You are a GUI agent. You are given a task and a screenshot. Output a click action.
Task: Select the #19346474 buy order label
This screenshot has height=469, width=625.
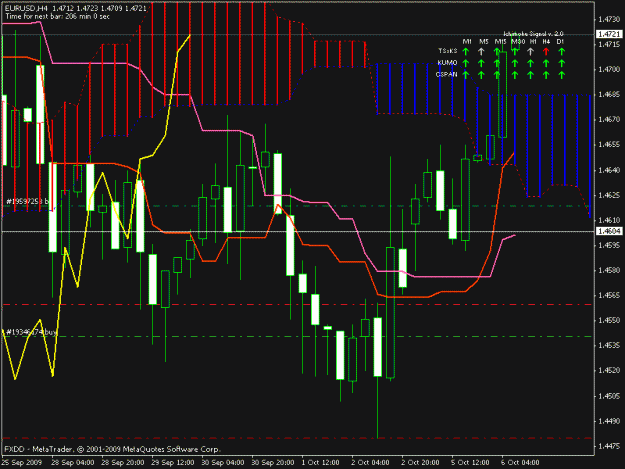pyautogui.click(x=31, y=332)
